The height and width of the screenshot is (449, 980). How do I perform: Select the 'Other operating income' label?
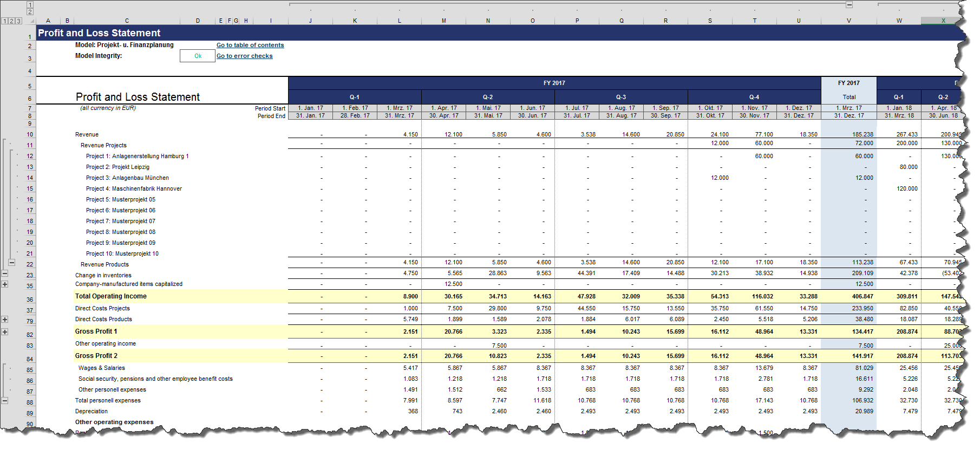point(106,343)
